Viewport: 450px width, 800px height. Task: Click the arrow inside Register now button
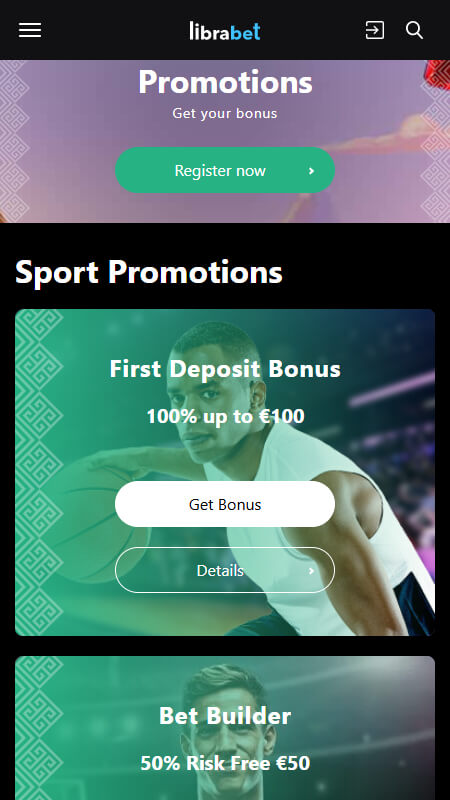312,171
